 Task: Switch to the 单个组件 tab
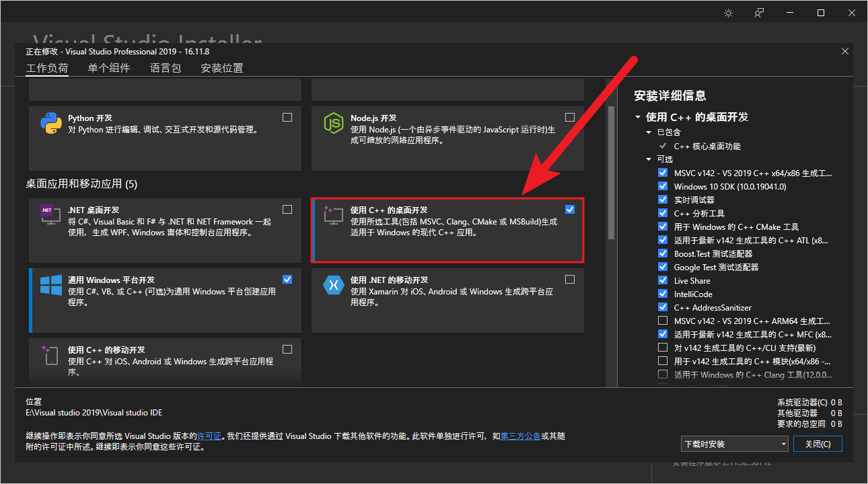[109, 68]
